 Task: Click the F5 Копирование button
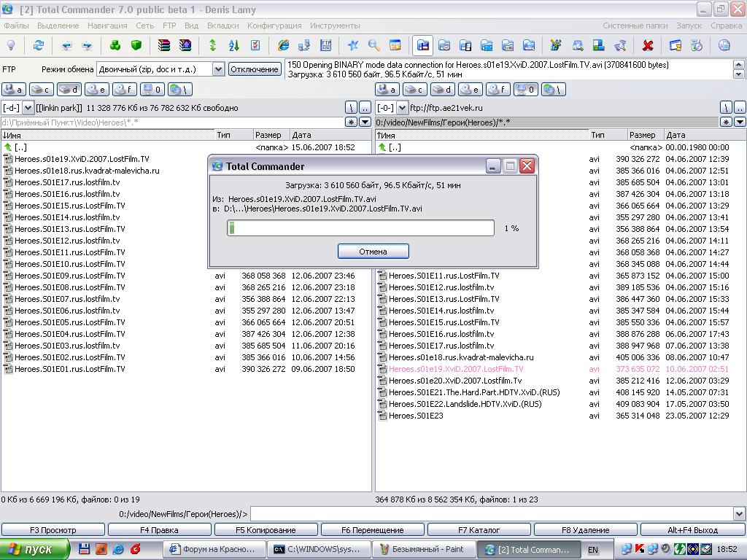pyautogui.click(x=266, y=530)
